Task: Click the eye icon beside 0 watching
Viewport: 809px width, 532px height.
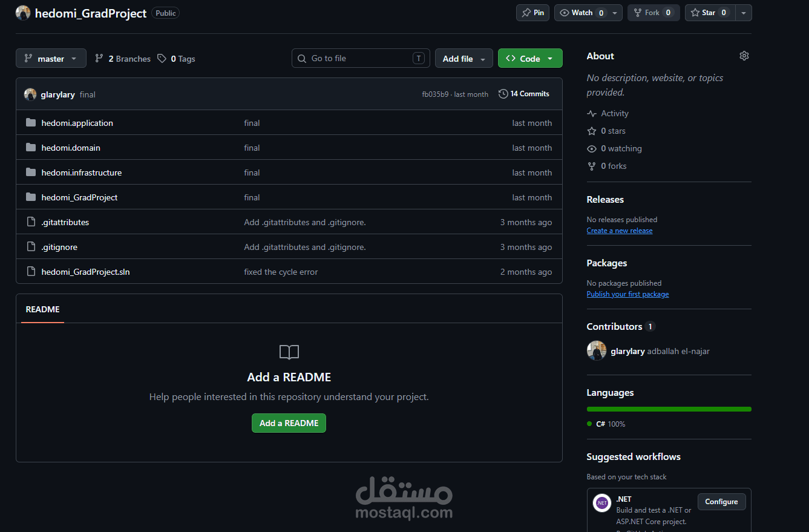Action: [592, 149]
